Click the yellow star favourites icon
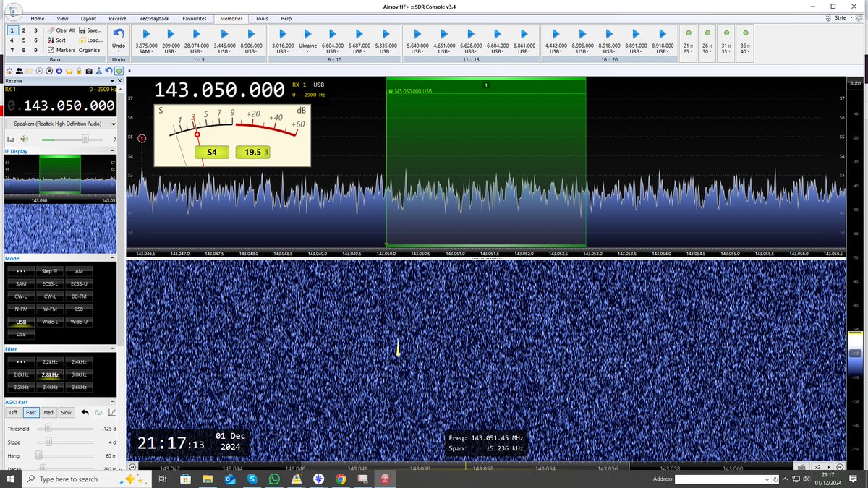This screenshot has width=868, height=488. tap(69, 71)
